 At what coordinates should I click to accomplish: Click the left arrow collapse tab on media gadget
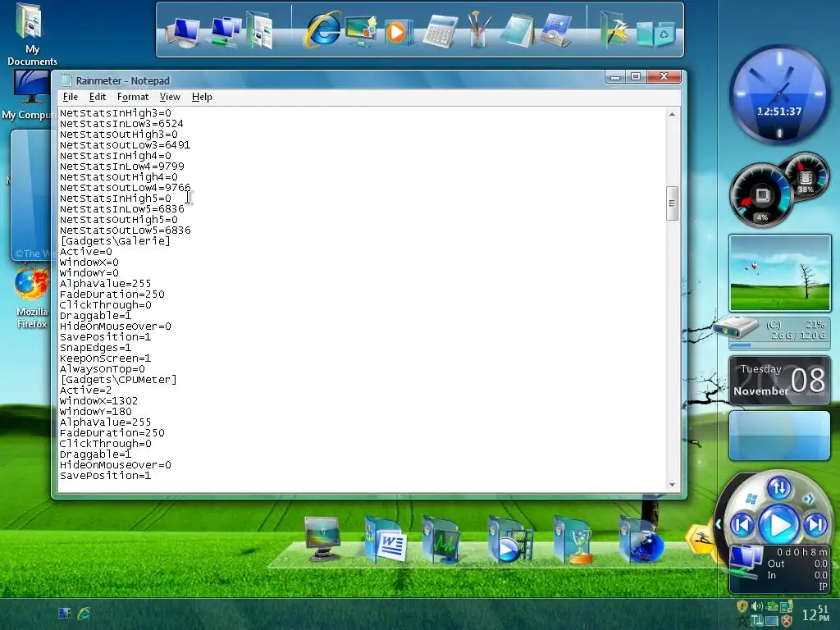click(x=718, y=524)
